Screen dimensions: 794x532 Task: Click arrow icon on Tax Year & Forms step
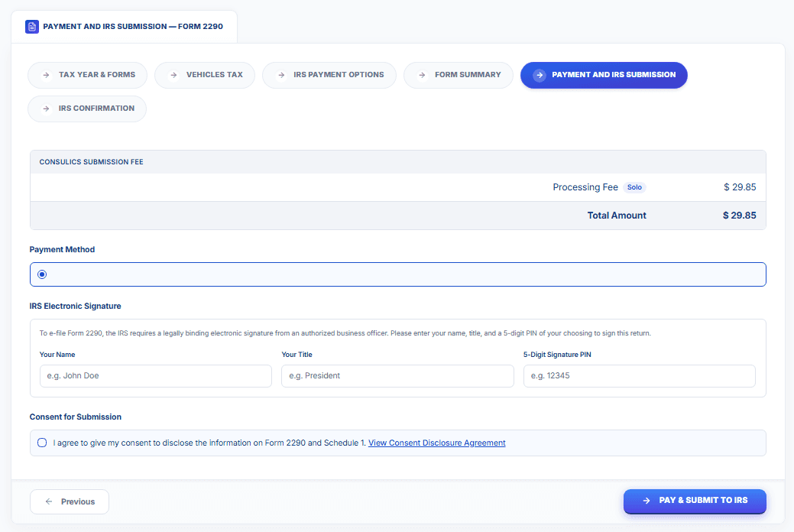46,75
